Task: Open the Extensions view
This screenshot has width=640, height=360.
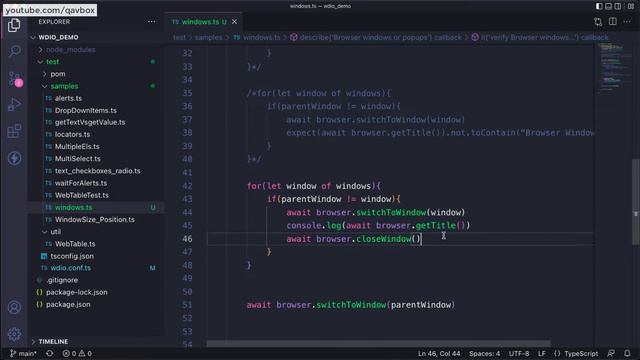Action: [x=14, y=131]
